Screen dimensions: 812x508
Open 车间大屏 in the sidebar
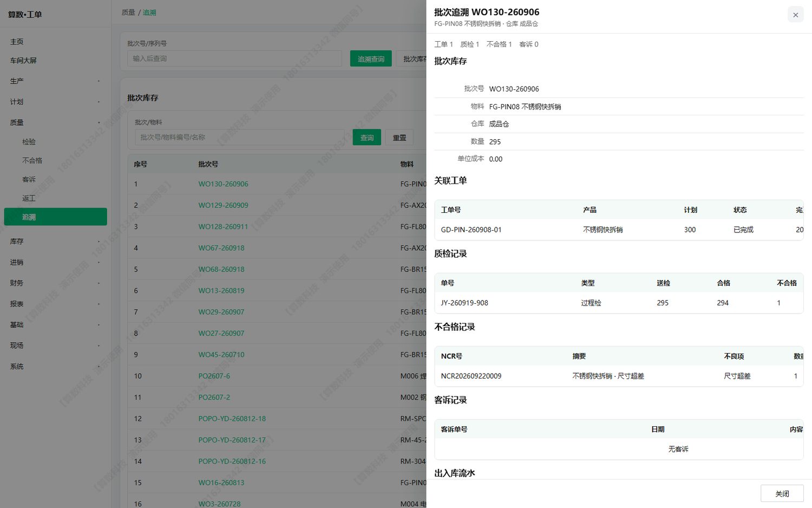pos(55,61)
